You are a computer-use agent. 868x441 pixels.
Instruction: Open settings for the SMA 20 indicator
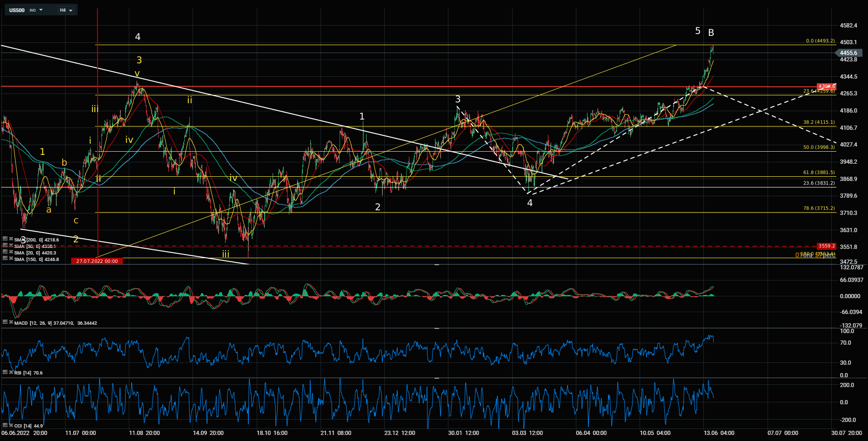coord(5,252)
